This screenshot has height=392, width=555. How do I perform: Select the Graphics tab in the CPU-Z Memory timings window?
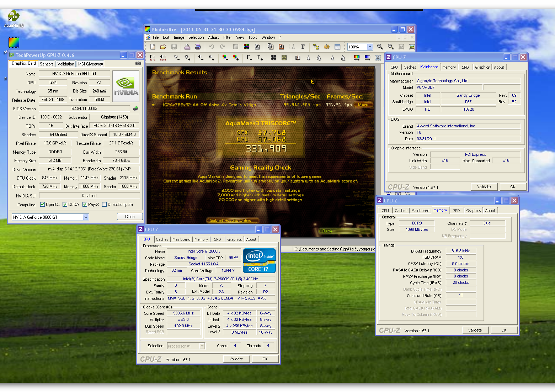pos(473,211)
